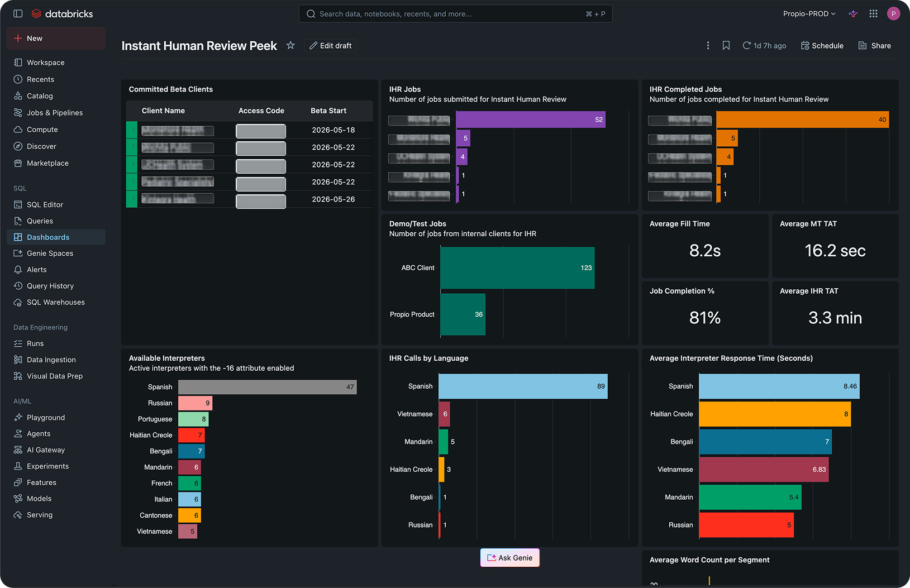The image size is (910, 588).
Task: Click the Query History icon
Action: [18, 286]
